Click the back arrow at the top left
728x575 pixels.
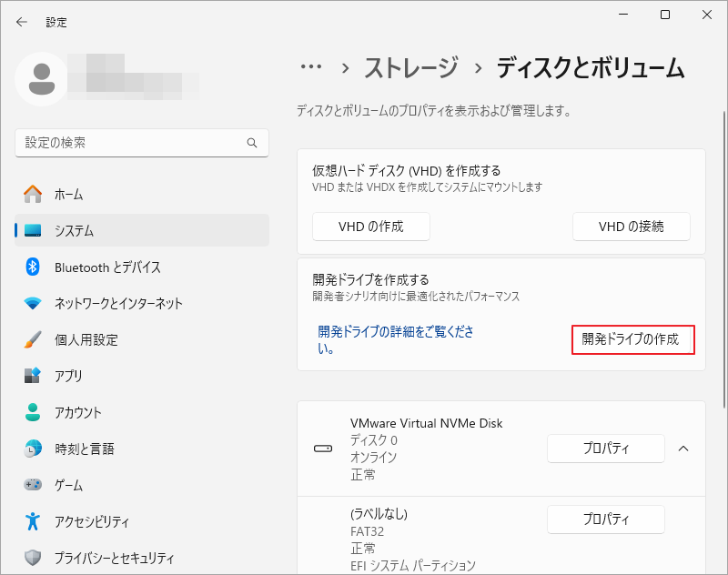click(20, 21)
